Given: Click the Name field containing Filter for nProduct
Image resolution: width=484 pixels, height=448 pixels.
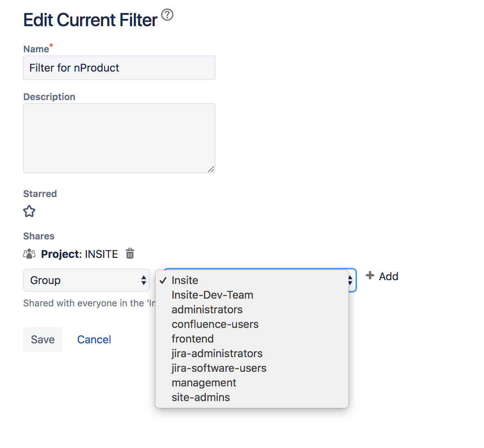Looking at the screenshot, I should coord(119,68).
